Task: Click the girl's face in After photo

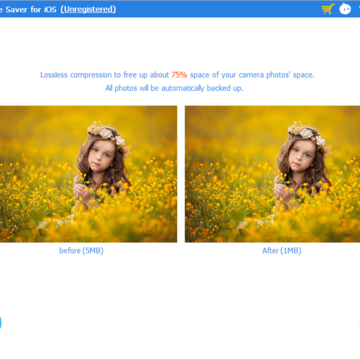Action: [x=301, y=156]
